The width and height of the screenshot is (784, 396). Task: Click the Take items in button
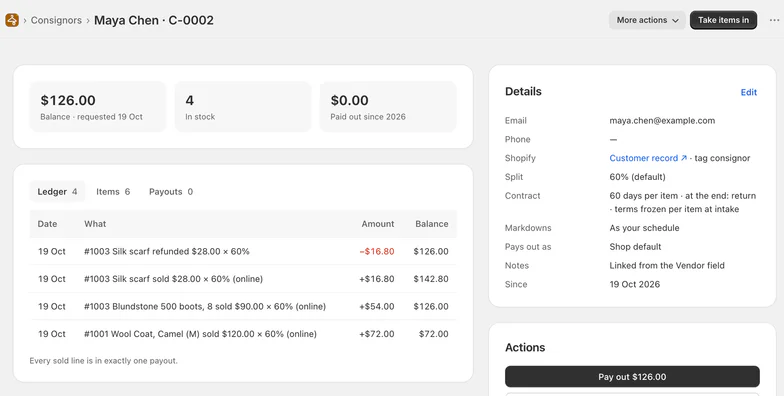(x=723, y=20)
